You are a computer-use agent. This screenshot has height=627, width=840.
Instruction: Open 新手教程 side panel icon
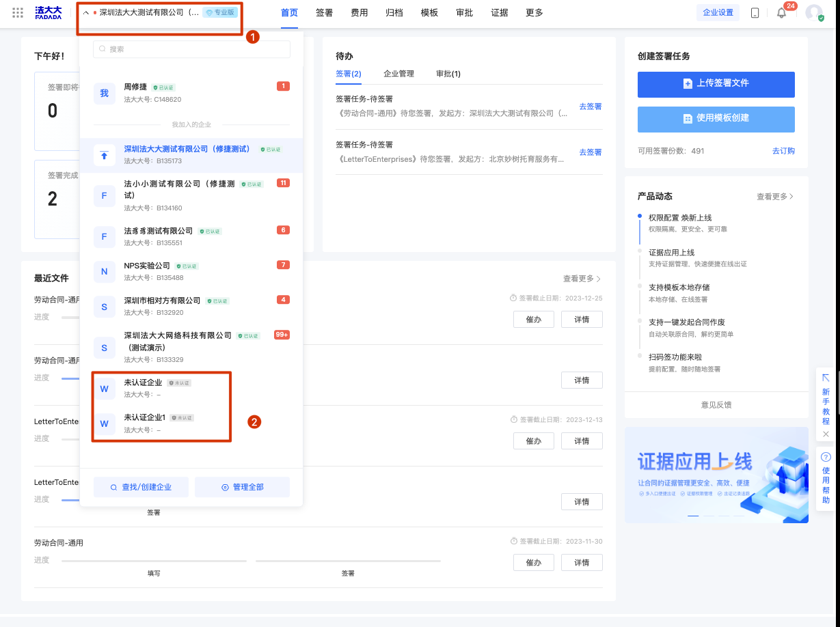pyautogui.click(x=826, y=378)
